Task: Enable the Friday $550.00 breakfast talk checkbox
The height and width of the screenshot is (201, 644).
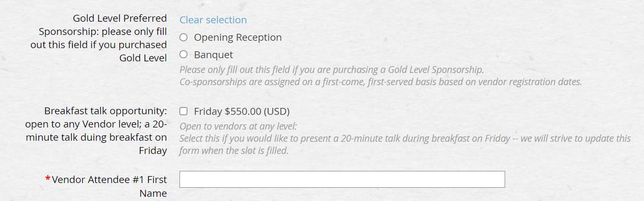Action: [183, 111]
